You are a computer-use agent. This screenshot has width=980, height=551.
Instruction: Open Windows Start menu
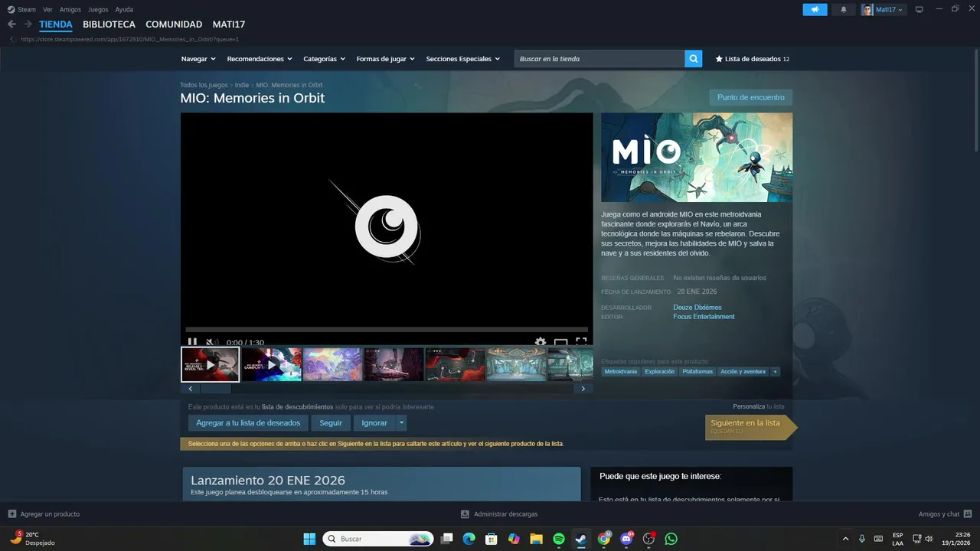pos(309,539)
